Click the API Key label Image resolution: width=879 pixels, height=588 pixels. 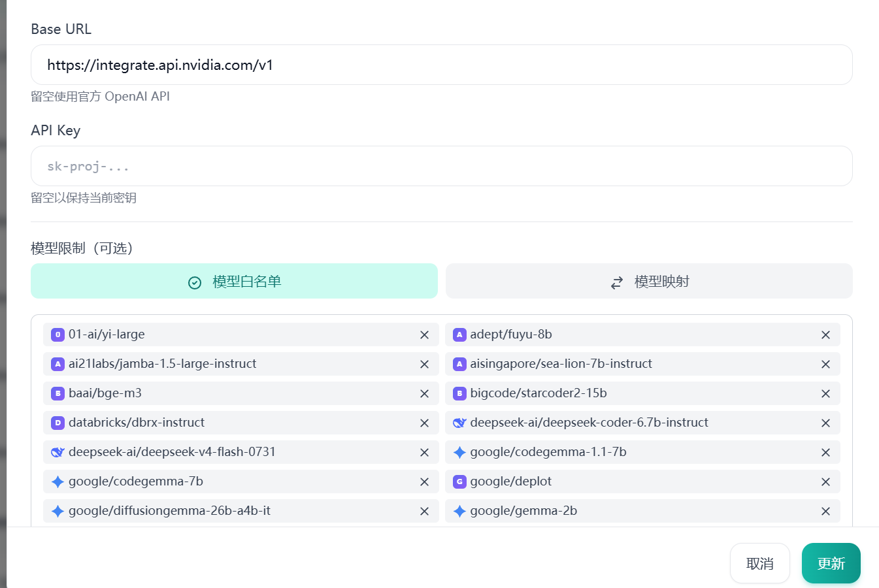56,130
